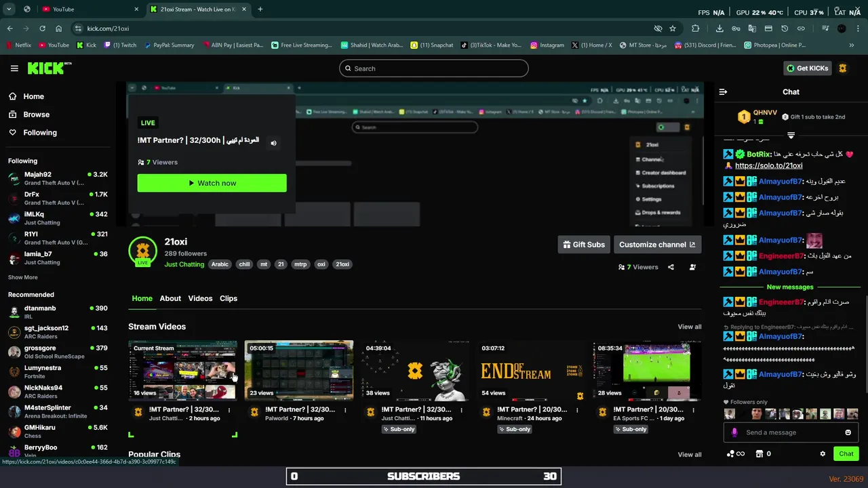Mute the stream preview with speaker icon
The height and width of the screenshot is (488, 868).
click(x=273, y=143)
